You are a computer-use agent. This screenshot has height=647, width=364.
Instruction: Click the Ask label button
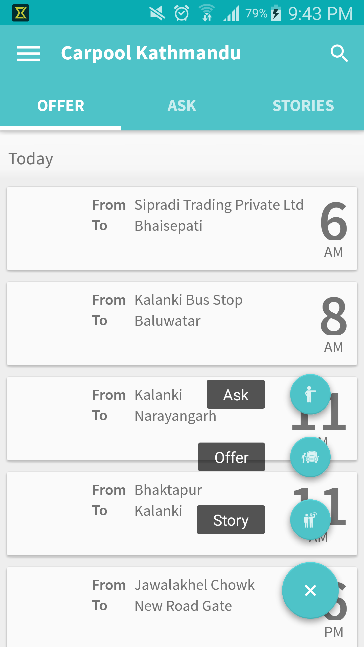[x=236, y=394]
